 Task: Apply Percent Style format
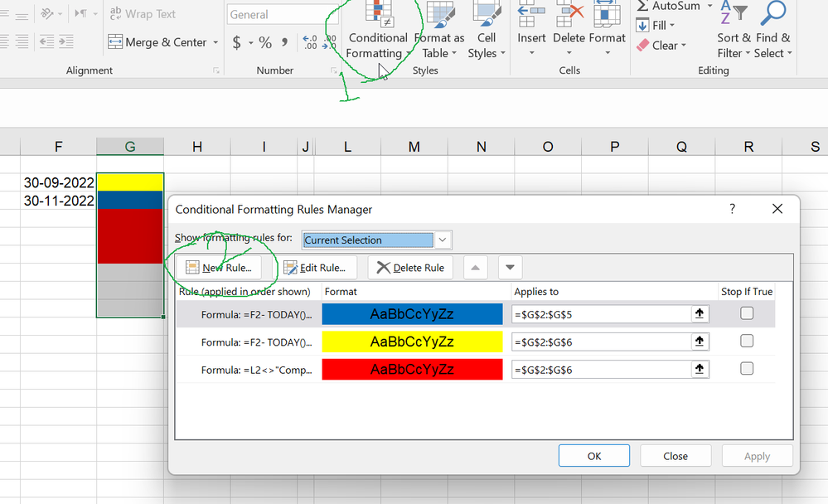(x=265, y=42)
